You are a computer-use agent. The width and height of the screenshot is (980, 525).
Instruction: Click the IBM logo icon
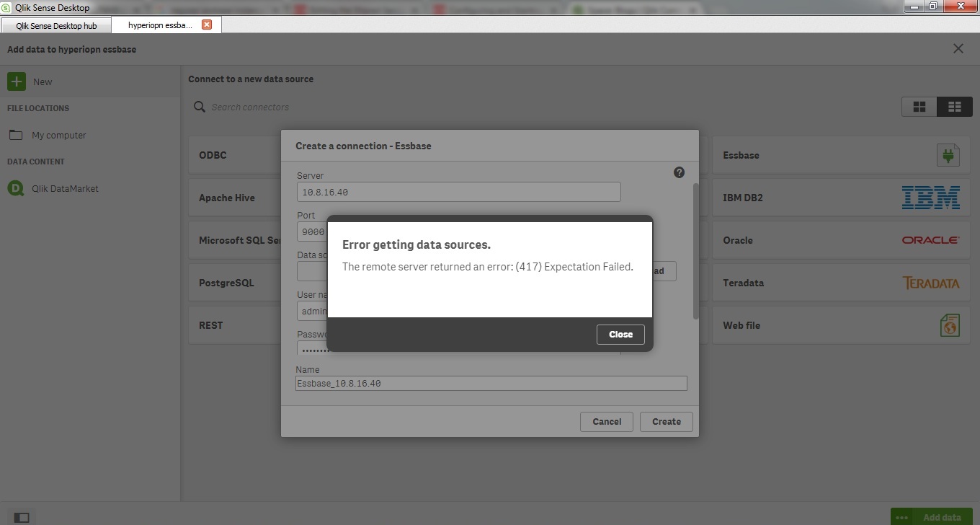[930, 198]
